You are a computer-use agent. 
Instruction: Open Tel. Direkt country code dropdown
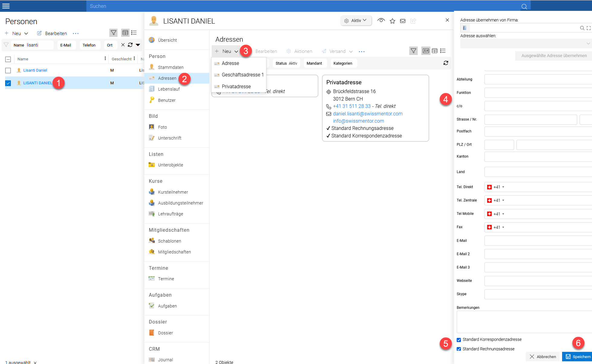pos(496,187)
